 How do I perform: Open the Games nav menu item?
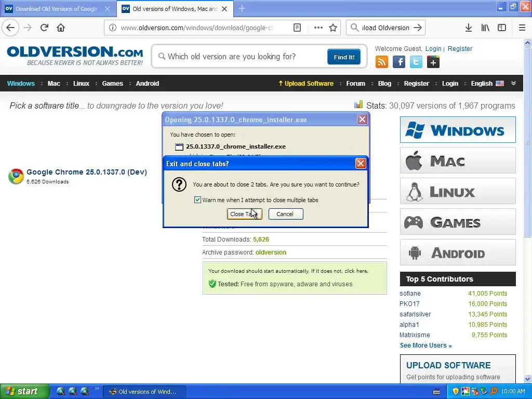pyautogui.click(x=112, y=84)
